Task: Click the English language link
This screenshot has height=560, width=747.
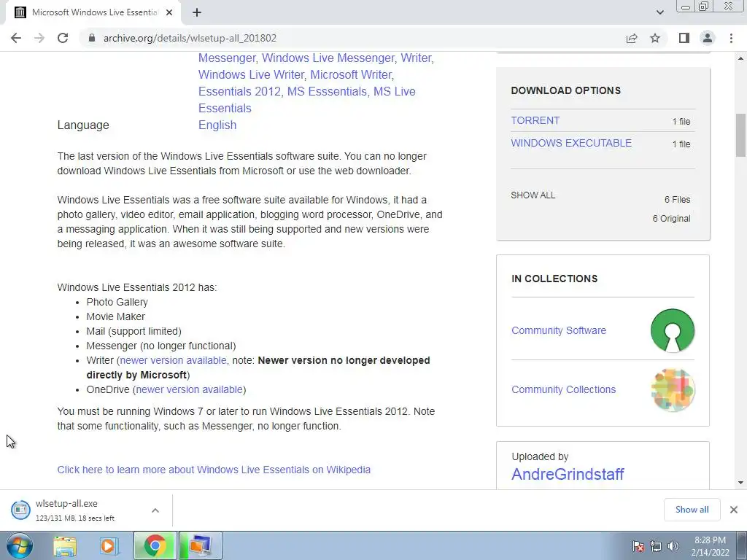Action: [x=217, y=125]
